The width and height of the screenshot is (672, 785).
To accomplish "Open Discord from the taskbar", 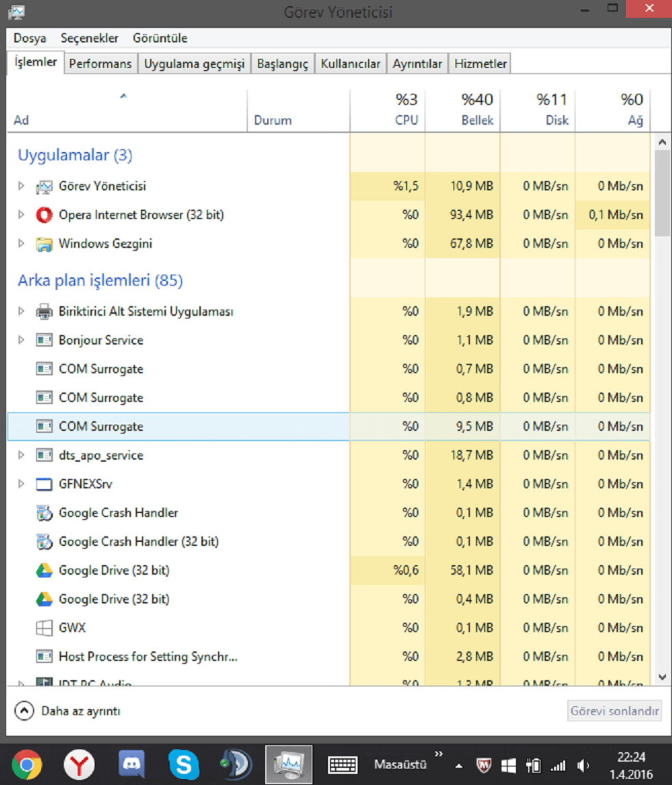I will click(x=132, y=764).
